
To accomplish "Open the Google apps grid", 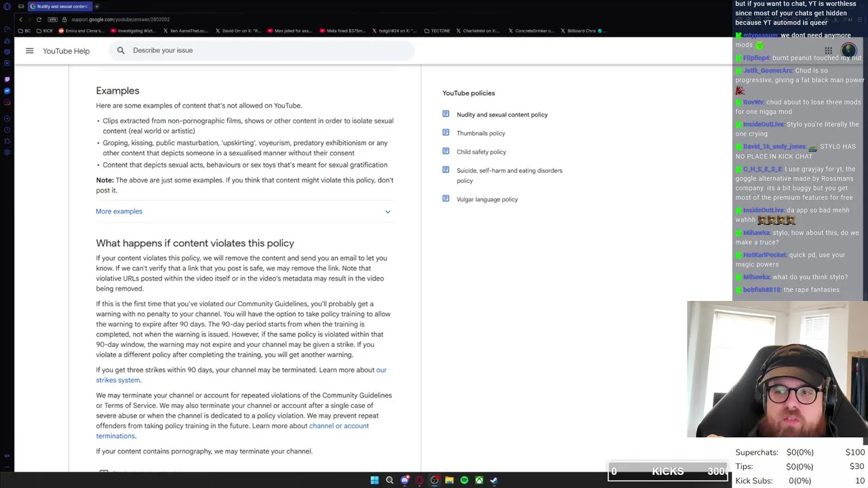I will click(x=828, y=51).
